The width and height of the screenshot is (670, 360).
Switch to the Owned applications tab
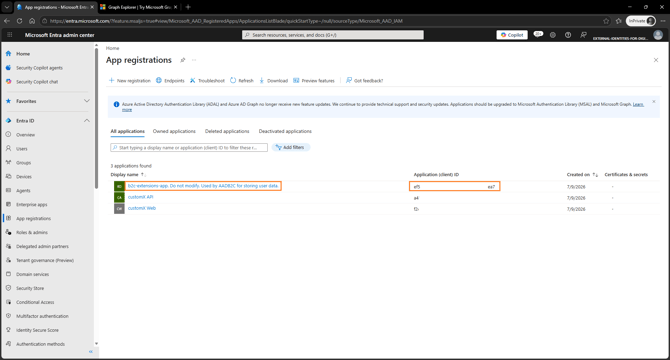coord(174,131)
